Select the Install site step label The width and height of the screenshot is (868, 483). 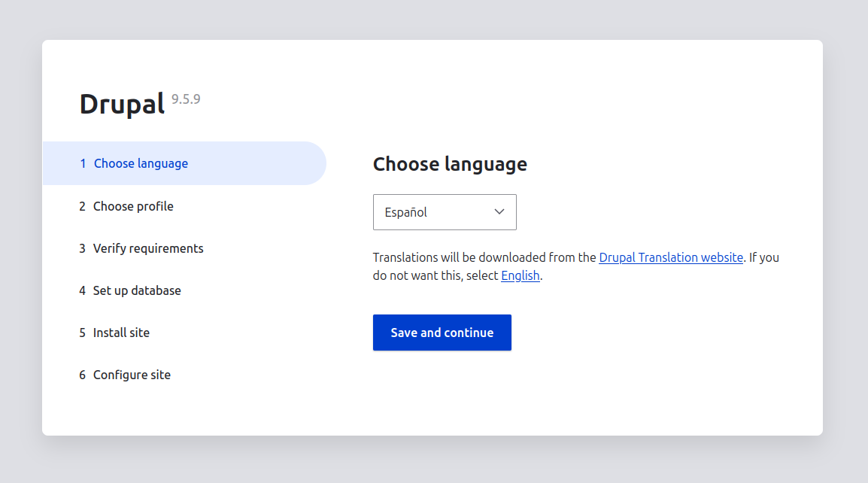(121, 333)
